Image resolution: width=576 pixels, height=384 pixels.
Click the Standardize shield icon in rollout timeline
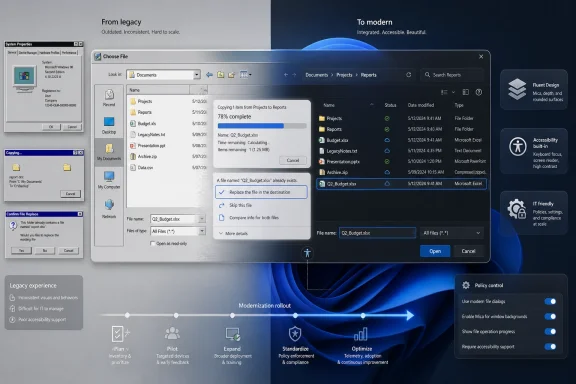tap(295, 334)
